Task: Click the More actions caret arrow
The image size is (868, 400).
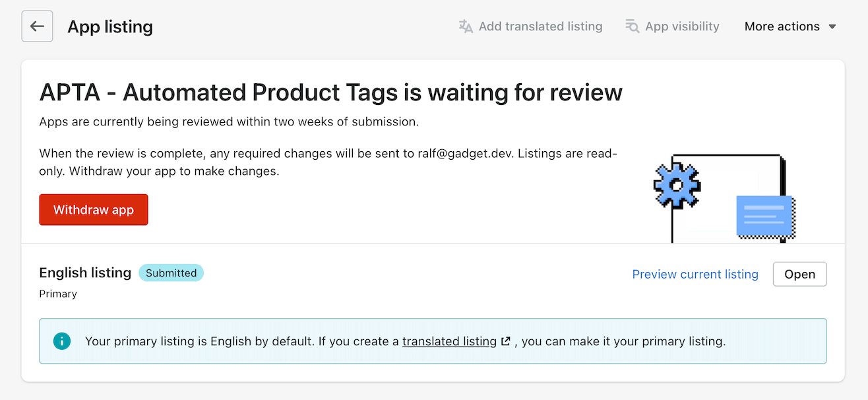Action: pyautogui.click(x=832, y=27)
